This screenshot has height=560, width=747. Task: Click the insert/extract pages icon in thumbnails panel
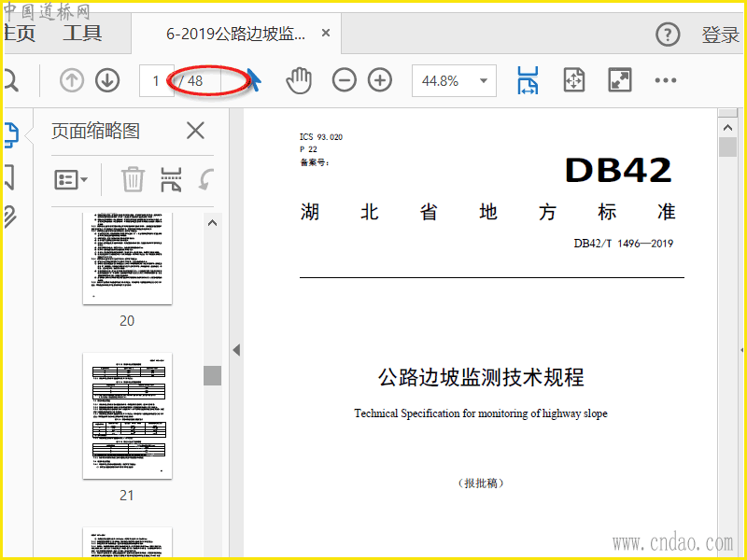click(x=171, y=179)
